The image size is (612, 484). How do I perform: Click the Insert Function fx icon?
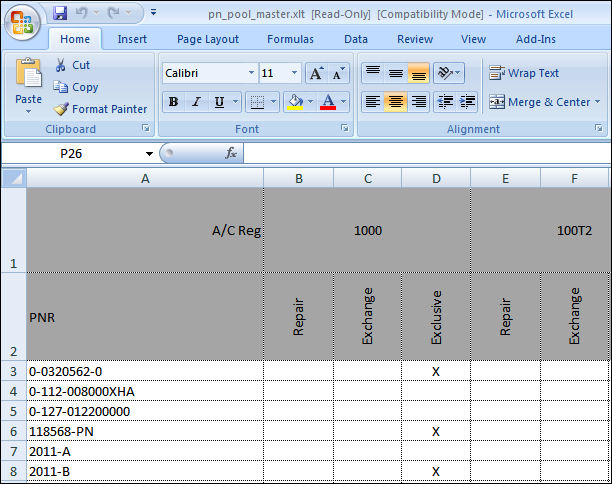coord(230,153)
